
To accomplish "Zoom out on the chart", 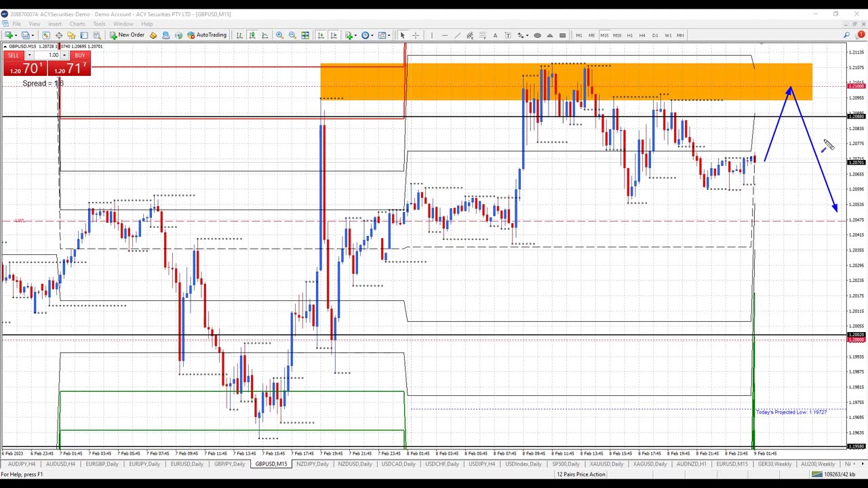I will tap(292, 35).
